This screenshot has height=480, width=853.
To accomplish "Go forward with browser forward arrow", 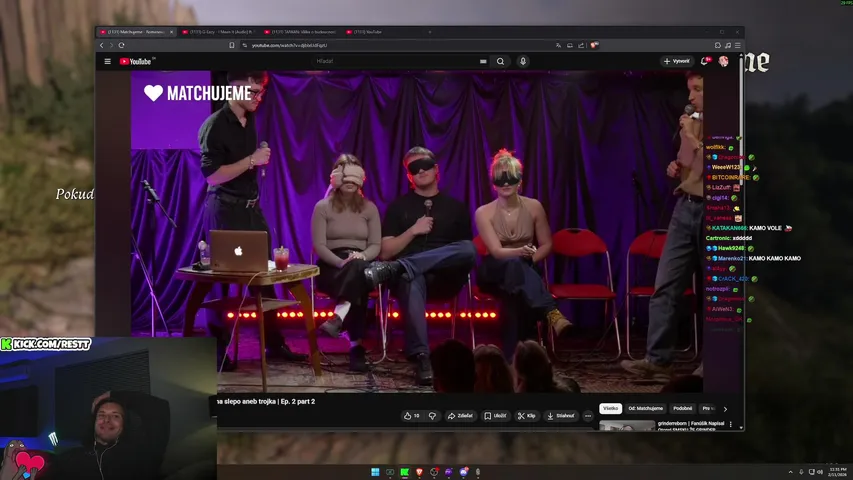I will 112,46.
